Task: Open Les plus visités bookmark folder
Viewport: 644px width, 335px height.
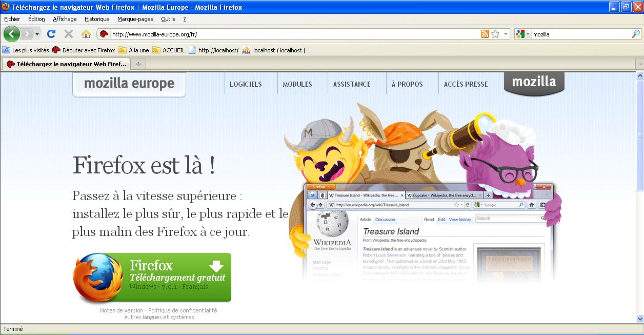Action: (26, 50)
